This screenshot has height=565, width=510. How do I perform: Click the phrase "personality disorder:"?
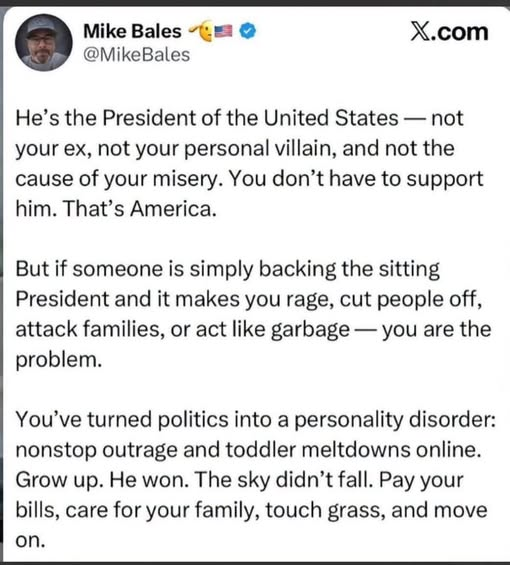click(x=395, y=420)
